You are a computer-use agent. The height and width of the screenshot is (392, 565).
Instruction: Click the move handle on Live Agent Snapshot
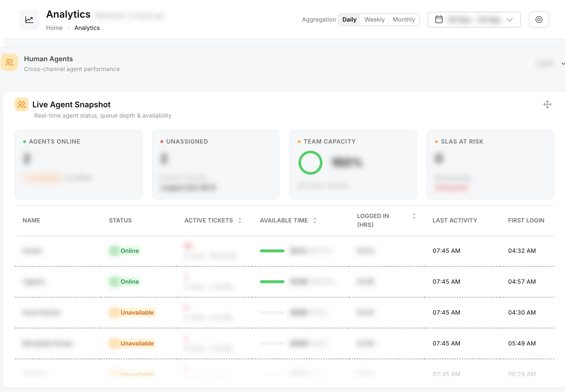pos(547,104)
